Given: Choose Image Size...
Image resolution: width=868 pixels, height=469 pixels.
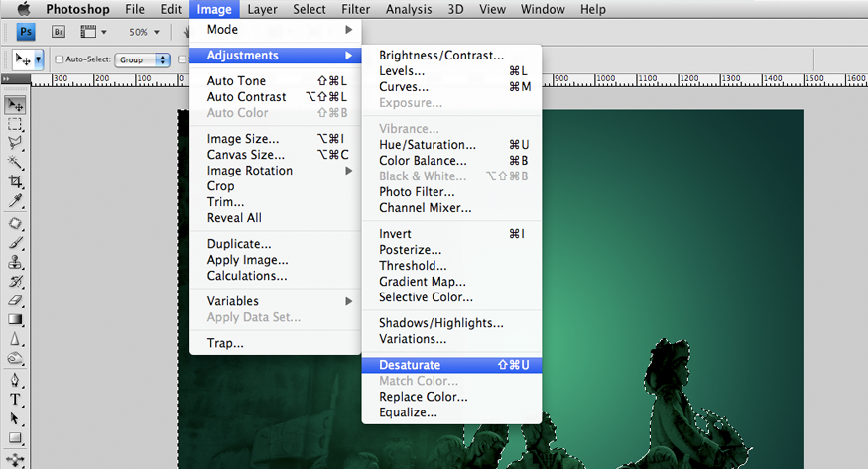Looking at the screenshot, I should (275, 139).
